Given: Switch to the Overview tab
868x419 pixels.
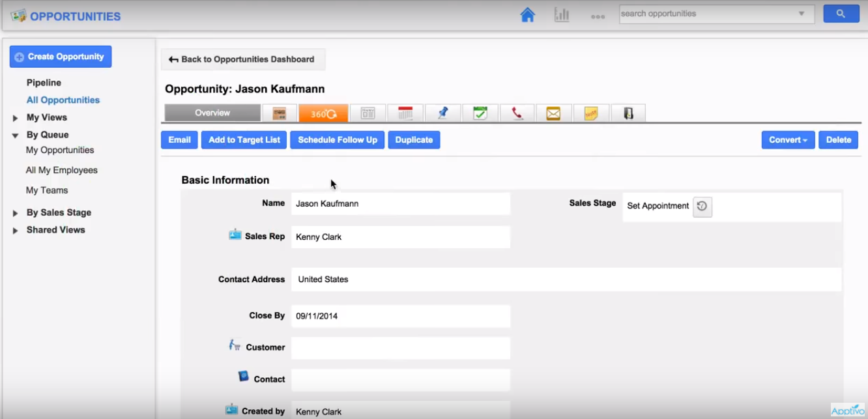Looking at the screenshot, I should (212, 113).
